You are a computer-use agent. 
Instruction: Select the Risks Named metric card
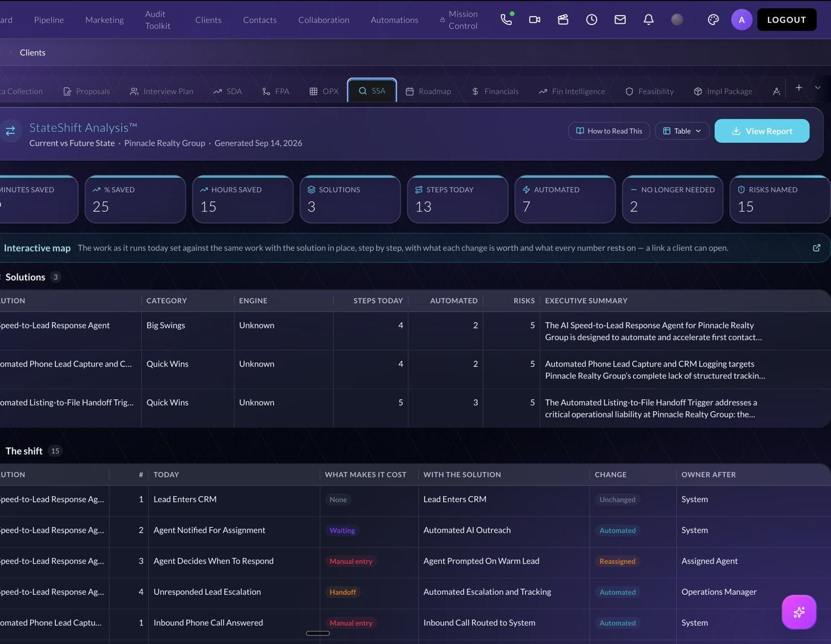[x=780, y=199]
